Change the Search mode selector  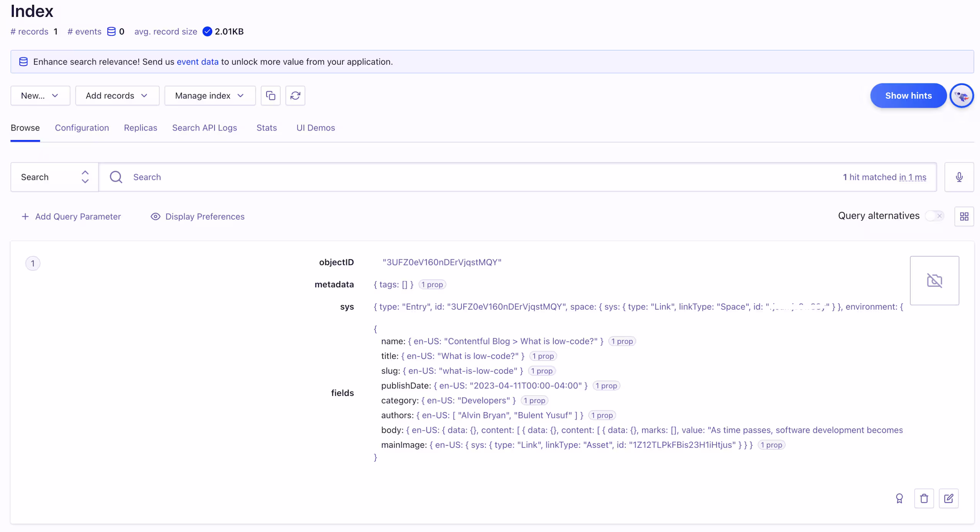[55, 177]
